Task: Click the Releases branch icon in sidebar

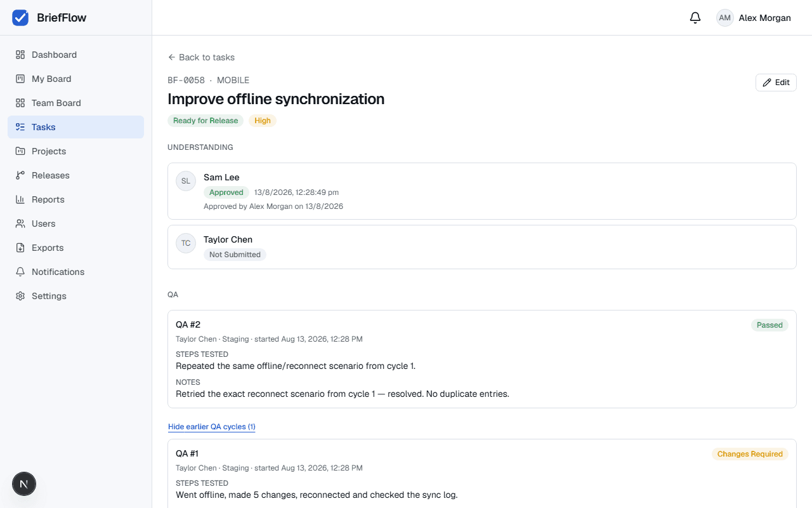Action: click(20, 175)
